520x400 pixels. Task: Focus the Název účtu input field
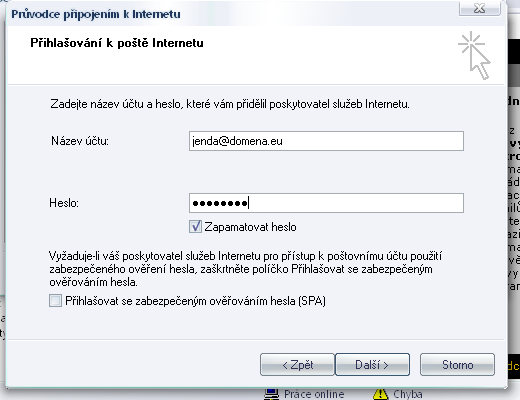326,141
